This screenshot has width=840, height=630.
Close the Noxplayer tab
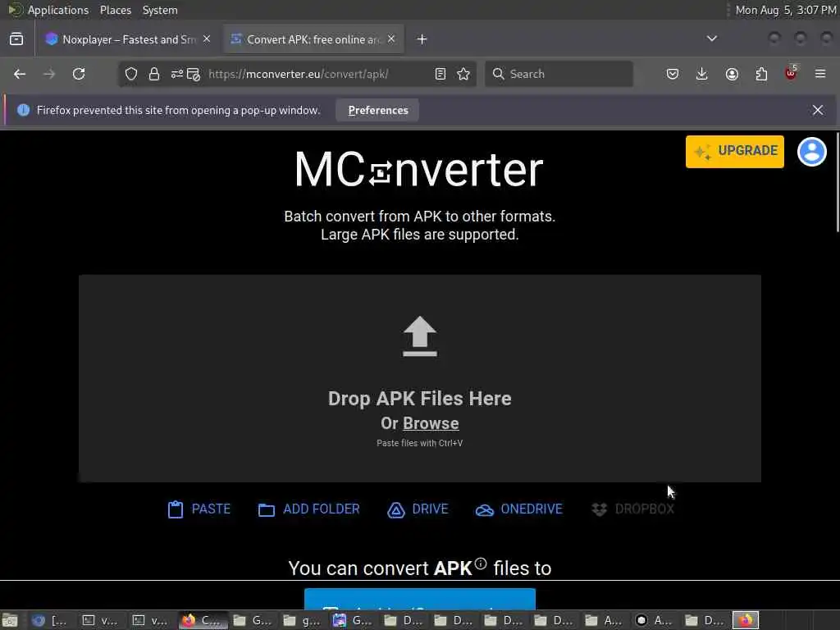207,39
